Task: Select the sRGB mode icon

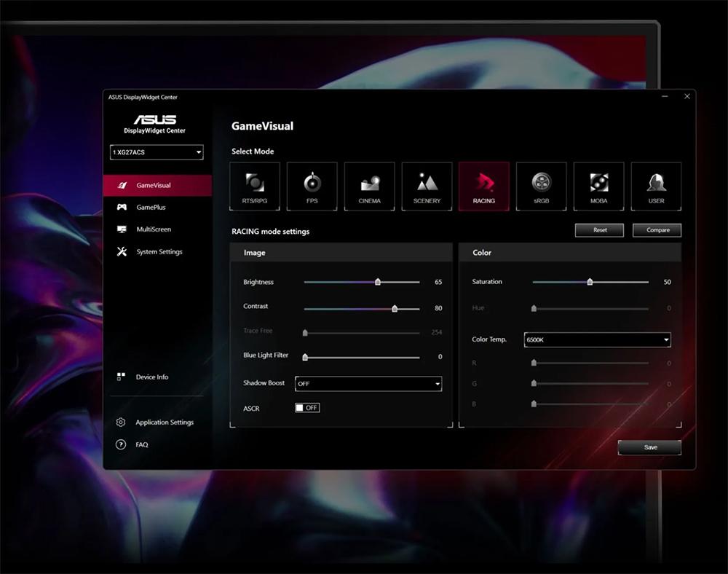Action: [x=541, y=186]
